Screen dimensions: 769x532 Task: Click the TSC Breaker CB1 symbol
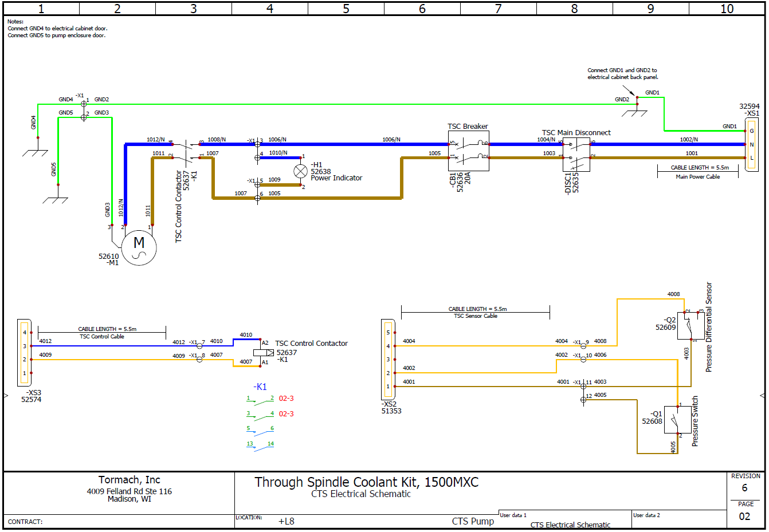coord(468,151)
